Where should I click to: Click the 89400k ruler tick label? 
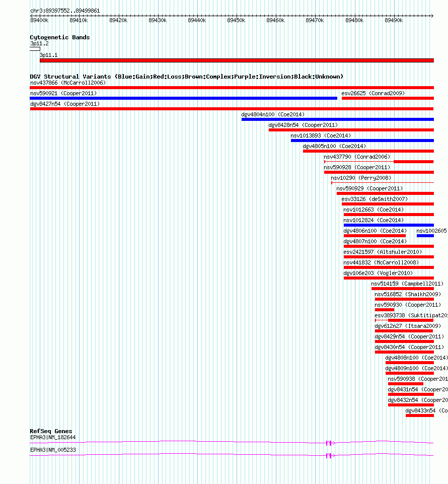(x=39, y=20)
